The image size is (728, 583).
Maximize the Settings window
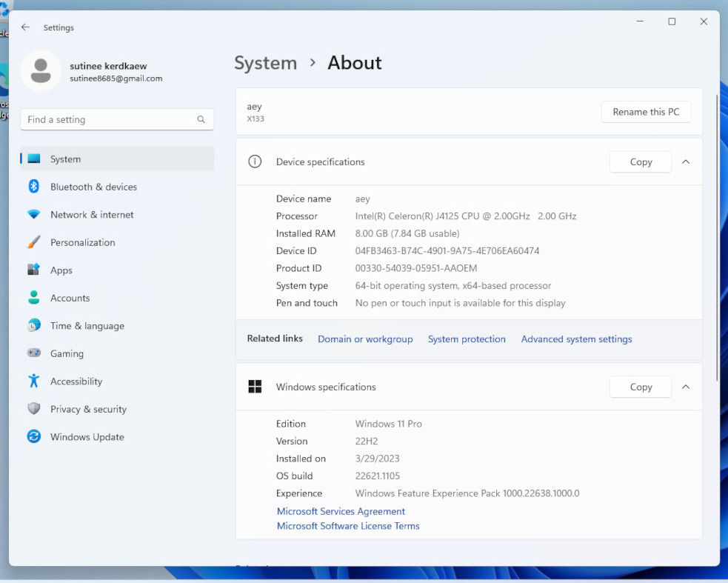point(672,21)
